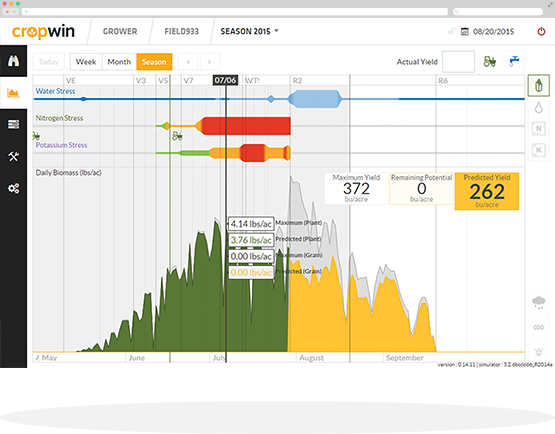Toggle the K potassium layer button
Image resolution: width=555 pixels, height=434 pixels.
(x=538, y=150)
